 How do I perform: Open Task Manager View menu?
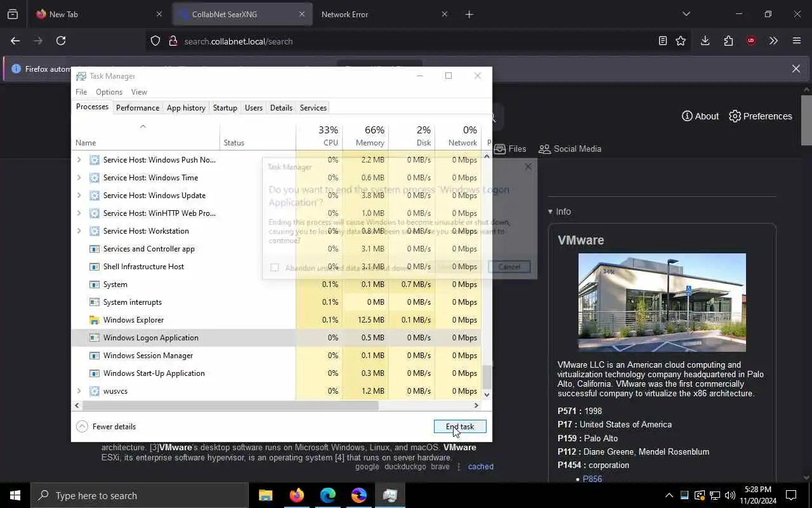coord(139,92)
